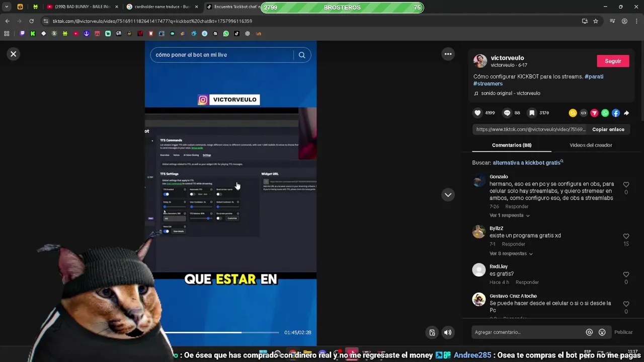Screen dimensions: 644x362
Task: Click the embed code icon
Action: (584, 113)
